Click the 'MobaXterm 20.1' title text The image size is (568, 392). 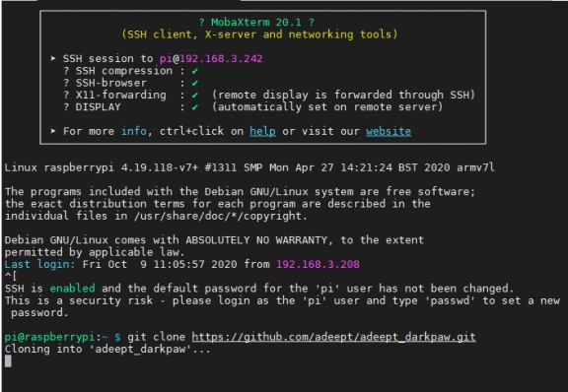(x=256, y=23)
